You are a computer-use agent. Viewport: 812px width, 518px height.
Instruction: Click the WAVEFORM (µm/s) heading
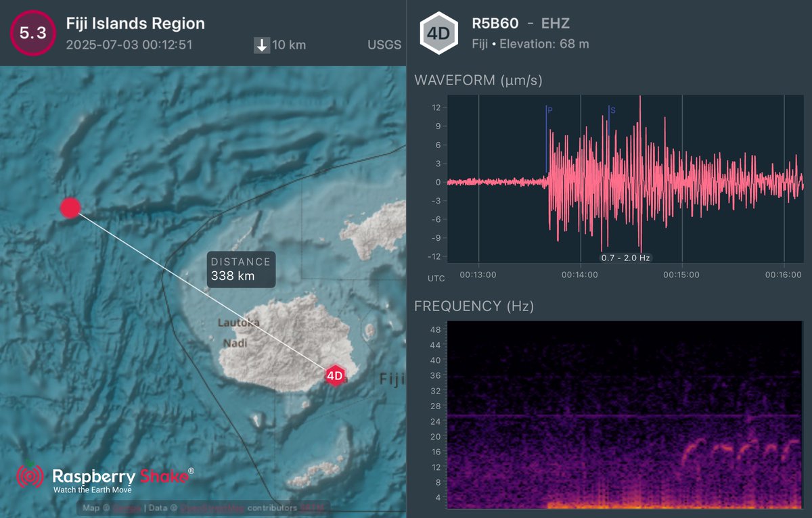point(478,80)
